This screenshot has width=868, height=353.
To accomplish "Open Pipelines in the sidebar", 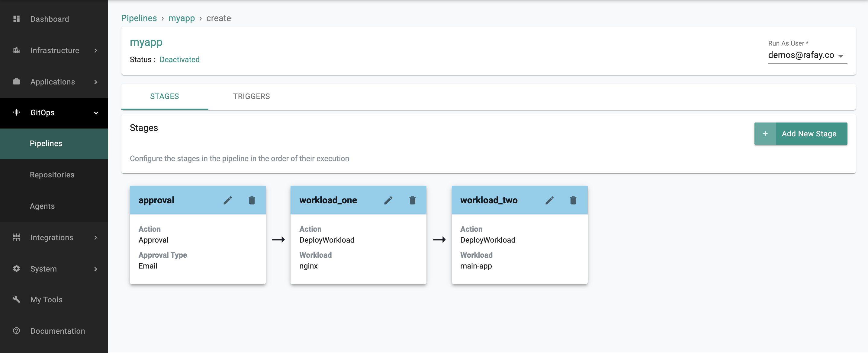I will 54,144.
